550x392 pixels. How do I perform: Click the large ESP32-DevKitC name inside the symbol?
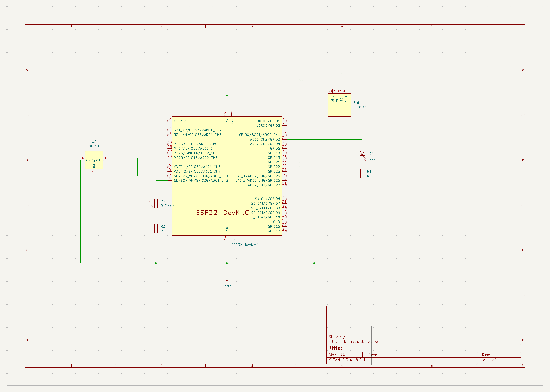coord(222,213)
